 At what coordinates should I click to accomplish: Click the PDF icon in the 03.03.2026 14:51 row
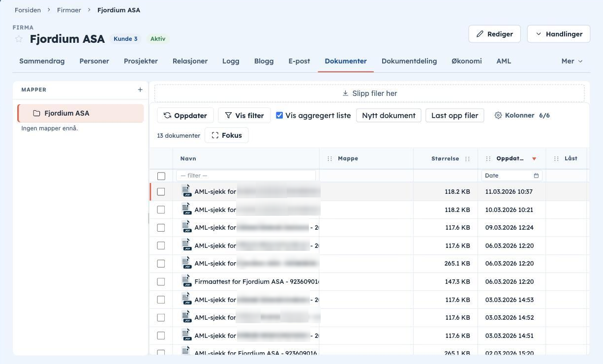pos(186,335)
